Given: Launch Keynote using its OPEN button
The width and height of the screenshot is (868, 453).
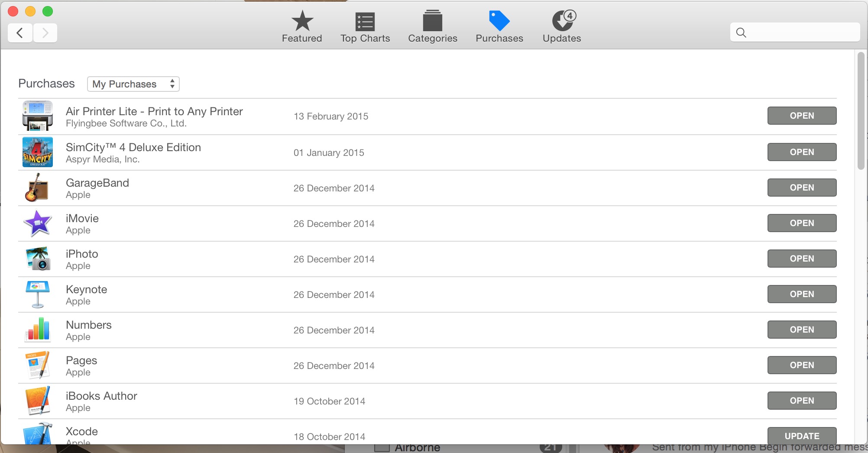Looking at the screenshot, I should [802, 294].
